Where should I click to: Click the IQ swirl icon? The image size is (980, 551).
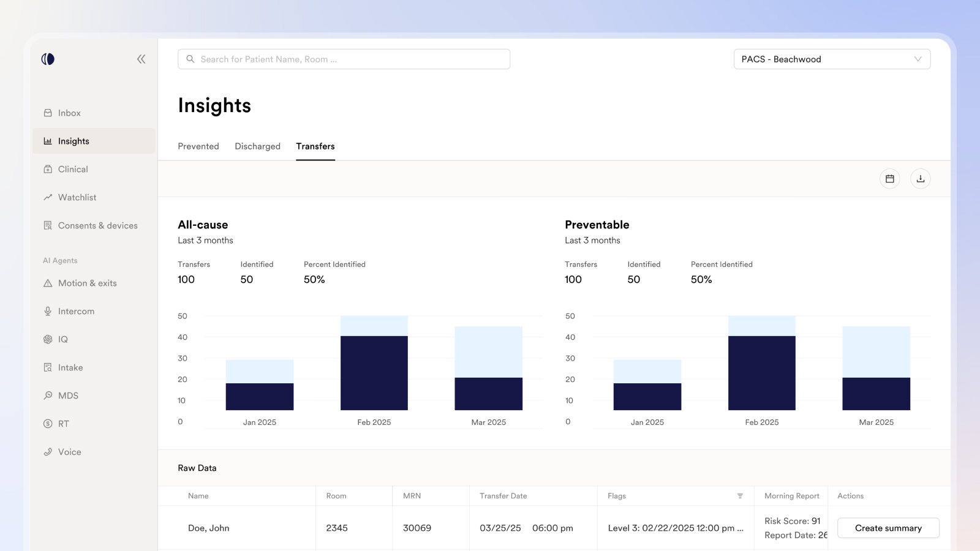click(x=48, y=339)
